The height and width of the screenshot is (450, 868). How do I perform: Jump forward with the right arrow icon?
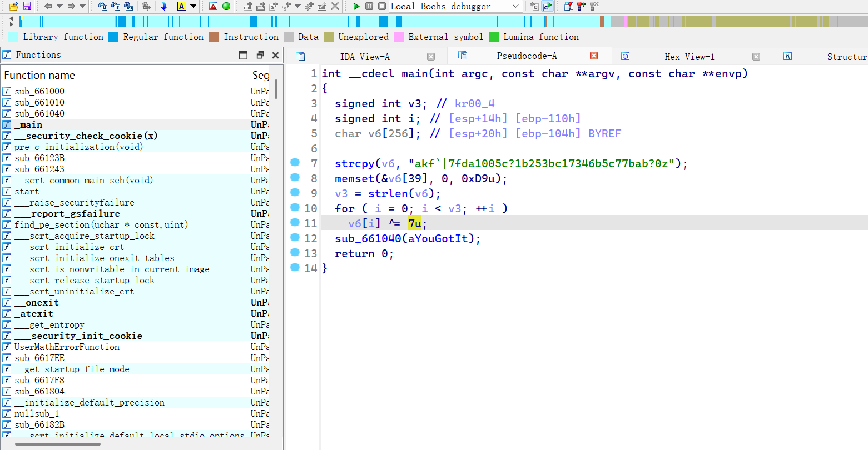coord(71,6)
